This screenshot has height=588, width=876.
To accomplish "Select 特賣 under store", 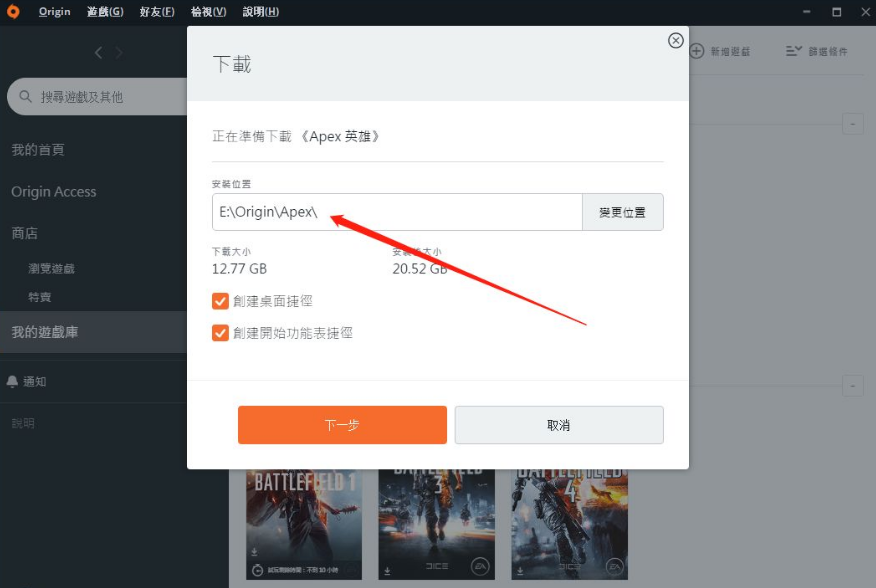I will [x=40, y=297].
